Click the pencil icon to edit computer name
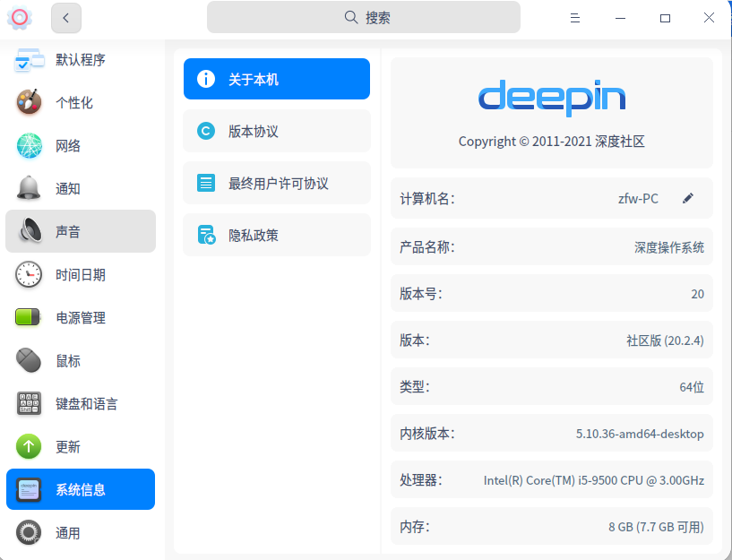 (x=688, y=198)
